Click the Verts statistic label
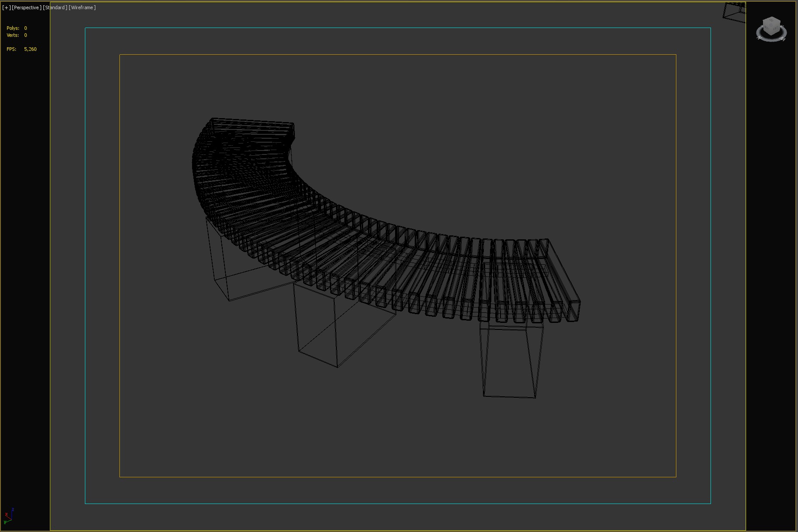 coord(13,35)
